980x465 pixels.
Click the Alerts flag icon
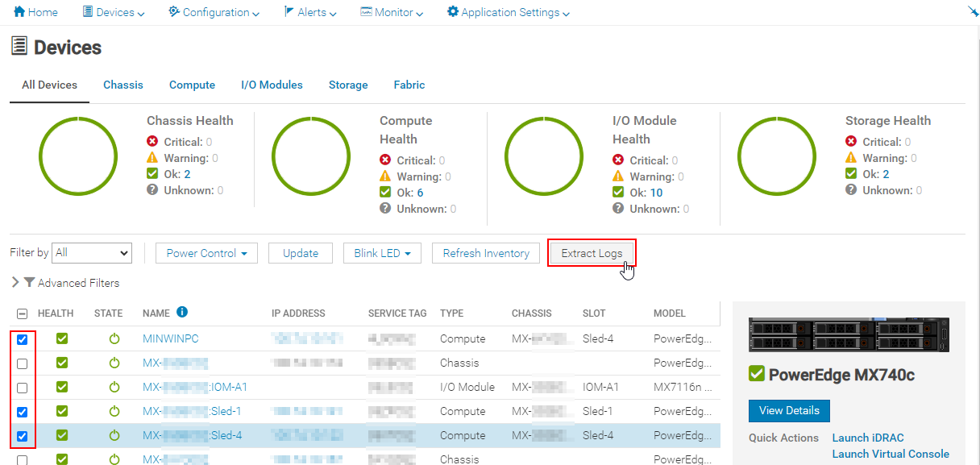(288, 12)
